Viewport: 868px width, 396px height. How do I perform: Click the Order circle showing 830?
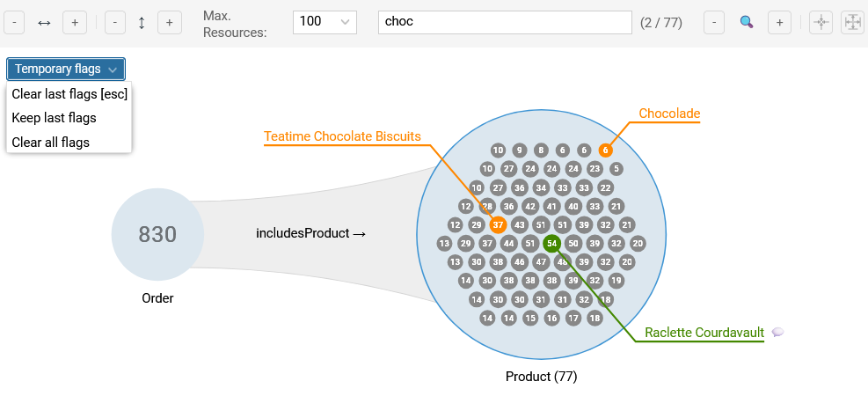pyautogui.click(x=157, y=235)
